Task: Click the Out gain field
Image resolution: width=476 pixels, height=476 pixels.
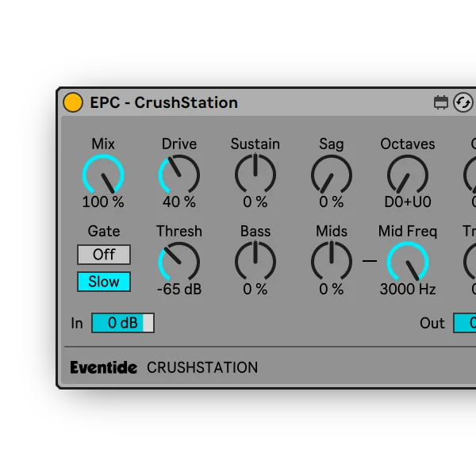Action: (x=464, y=323)
